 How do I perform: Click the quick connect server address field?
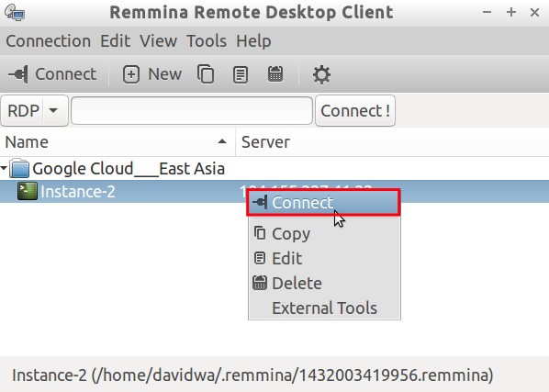[192, 110]
